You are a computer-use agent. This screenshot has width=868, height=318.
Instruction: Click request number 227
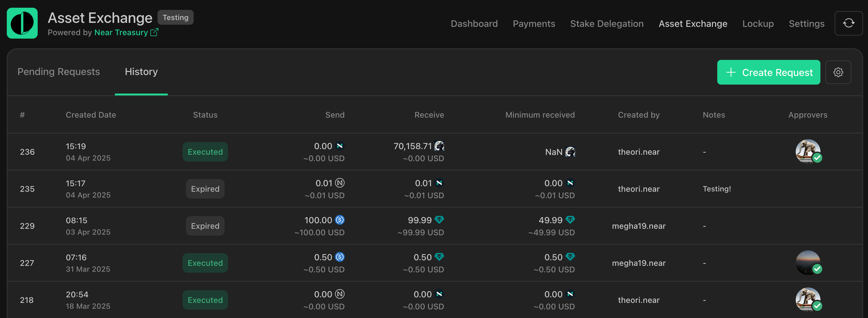27,263
